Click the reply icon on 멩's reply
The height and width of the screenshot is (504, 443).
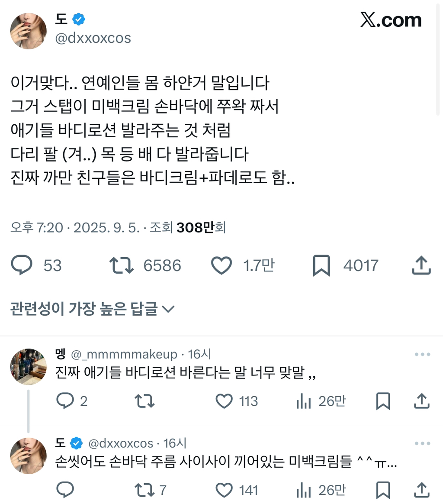(66, 401)
